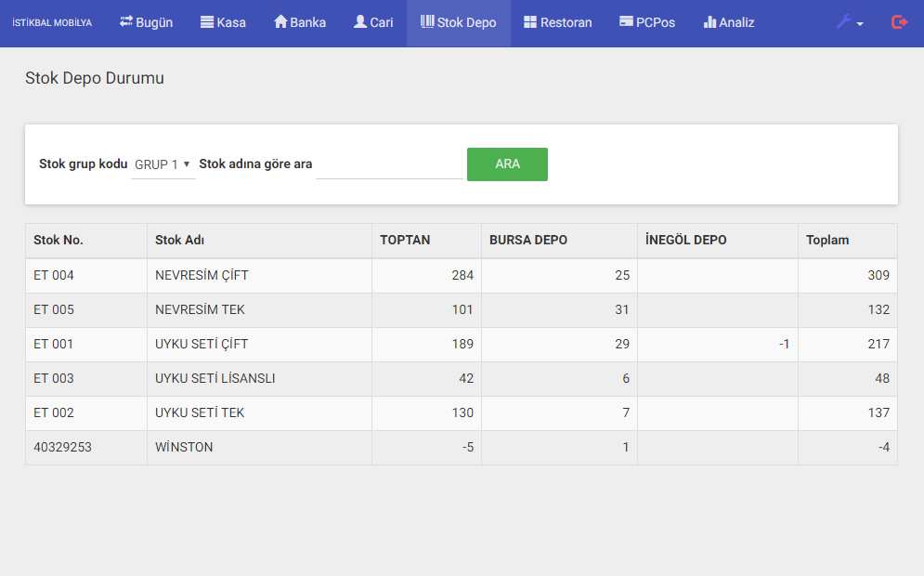The width and height of the screenshot is (924, 576).
Task: Focus the Stok adına göre ara field
Action: [389, 164]
